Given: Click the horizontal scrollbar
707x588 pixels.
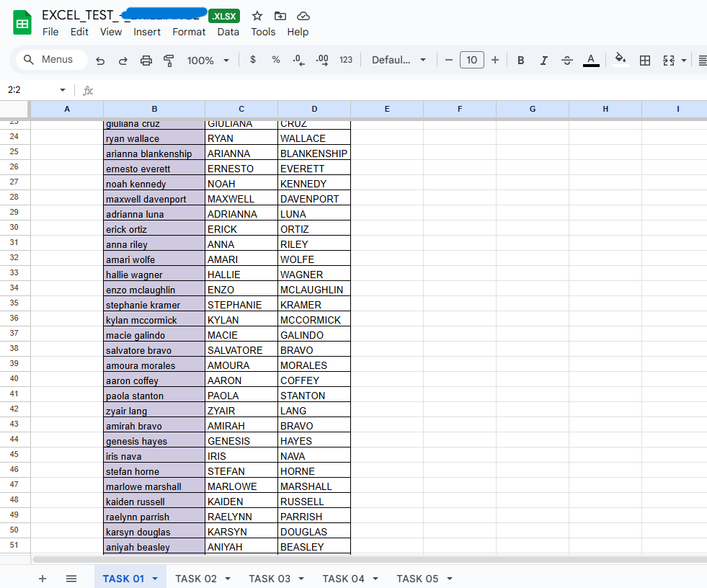Looking at the screenshot, I should click(x=369, y=560).
